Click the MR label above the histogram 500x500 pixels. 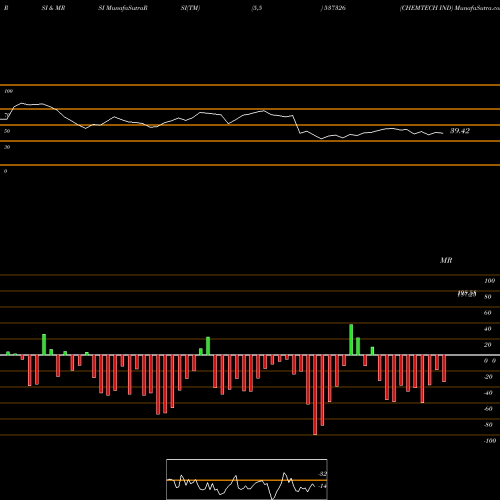446,260
